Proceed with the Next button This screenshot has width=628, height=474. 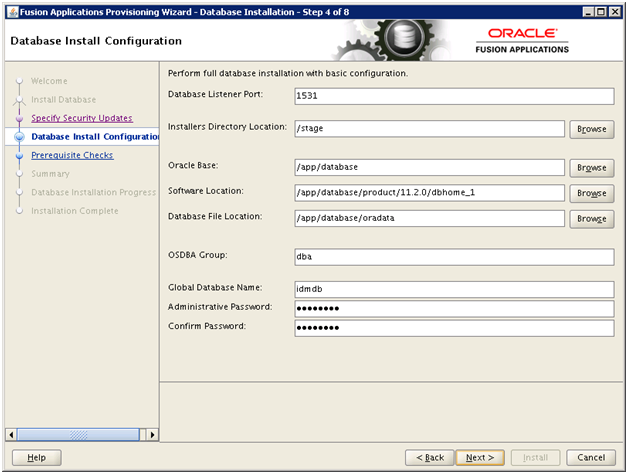tap(480, 458)
